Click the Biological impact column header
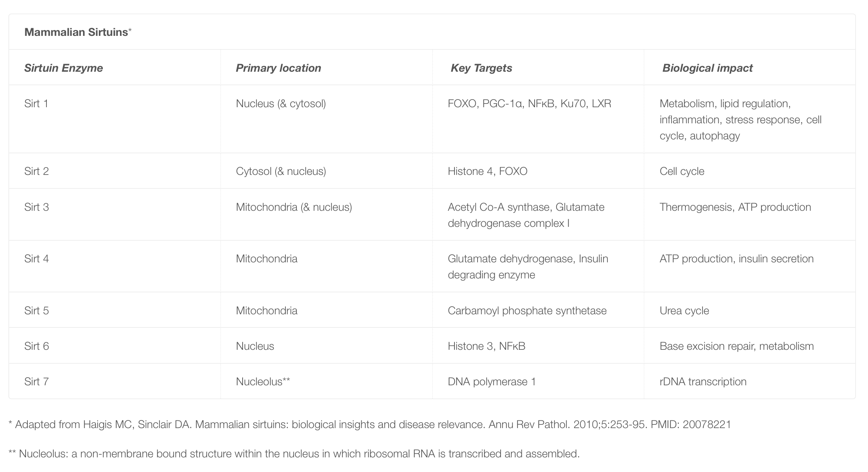 coord(707,68)
